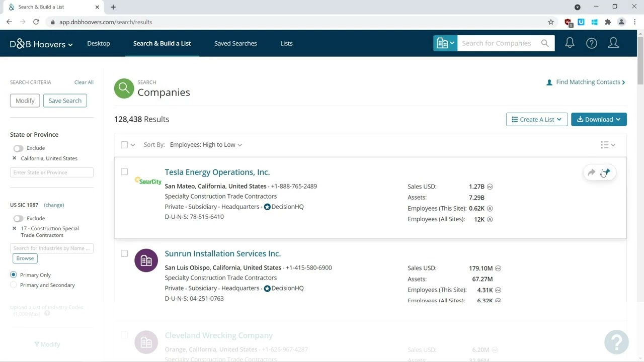
Task: Click the notifications bell icon
Action: (570, 43)
